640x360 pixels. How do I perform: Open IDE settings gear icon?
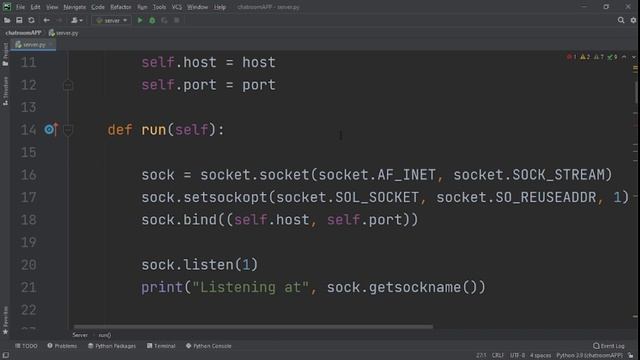(x=633, y=20)
